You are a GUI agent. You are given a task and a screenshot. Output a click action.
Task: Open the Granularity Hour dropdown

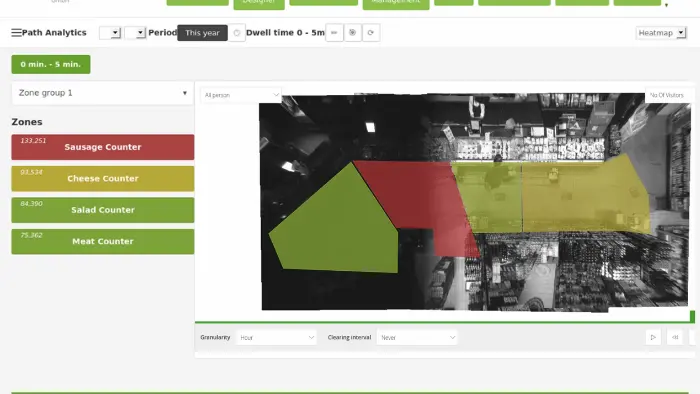point(276,337)
